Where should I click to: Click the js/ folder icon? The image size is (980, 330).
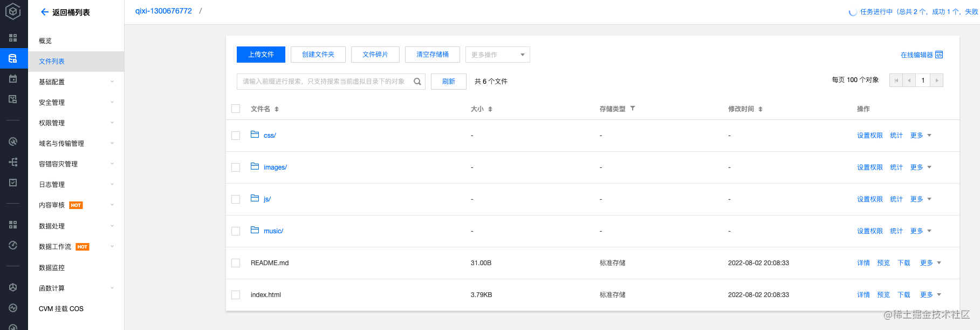pyautogui.click(x=255, y=198)
